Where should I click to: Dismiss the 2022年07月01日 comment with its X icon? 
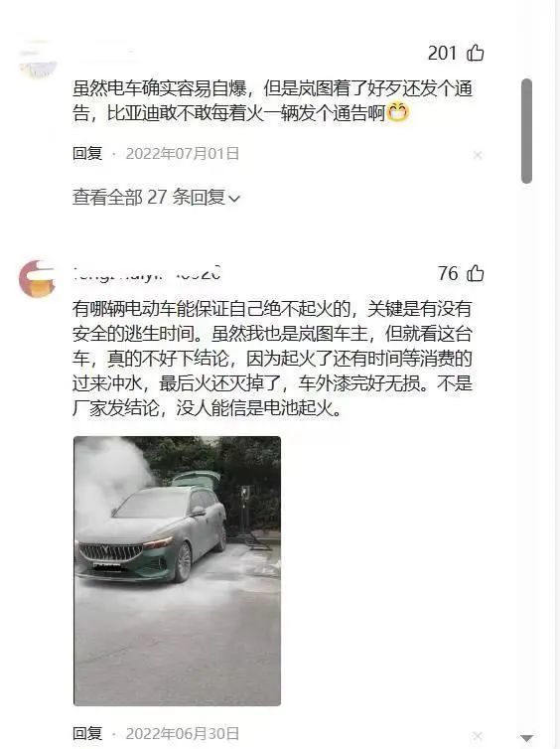[477, 155]
